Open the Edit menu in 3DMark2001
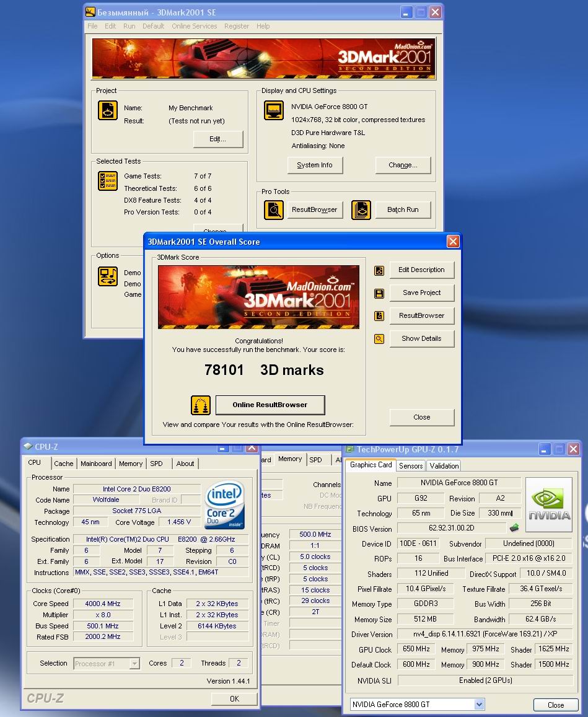 (110, 26)
